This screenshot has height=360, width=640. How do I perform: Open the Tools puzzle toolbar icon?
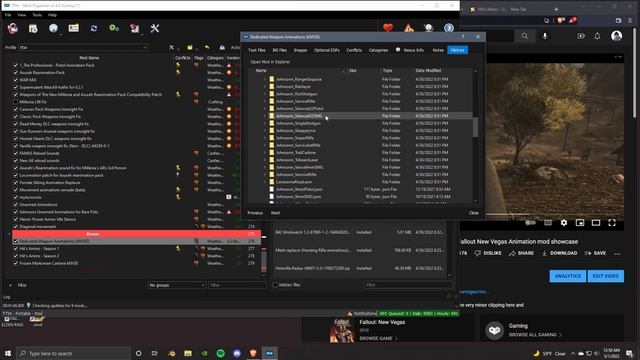tap(135, 28)
